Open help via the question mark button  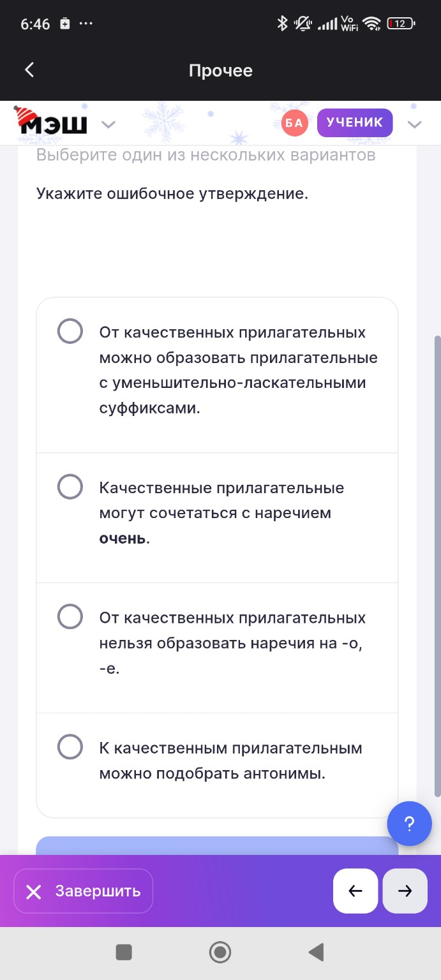[410, 824]
